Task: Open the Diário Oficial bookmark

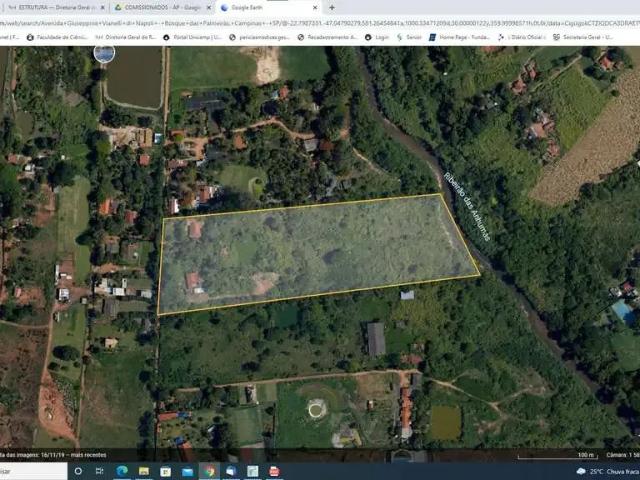Action: [x=522, y=37]
